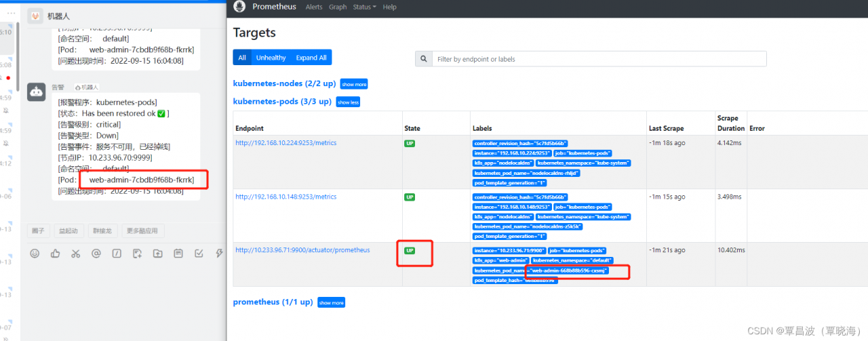Open the emoji picker in chat toolbar

pyautogui.click(x=35, y=254)
